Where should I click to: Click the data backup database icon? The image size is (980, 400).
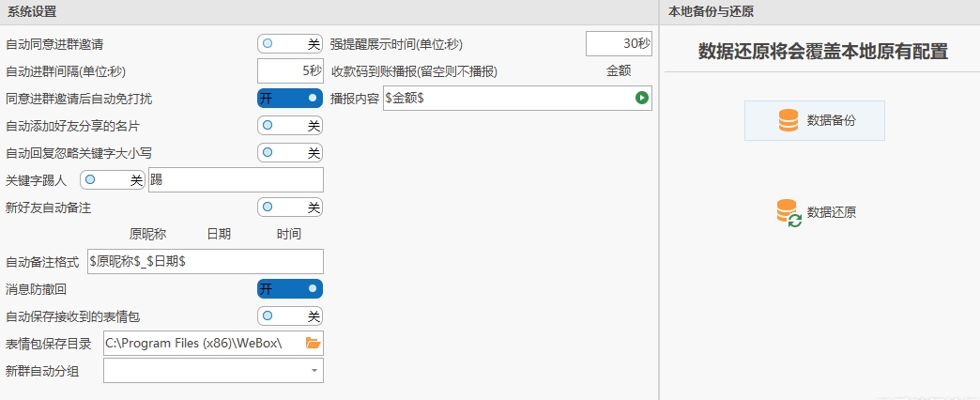click(789, 120)
